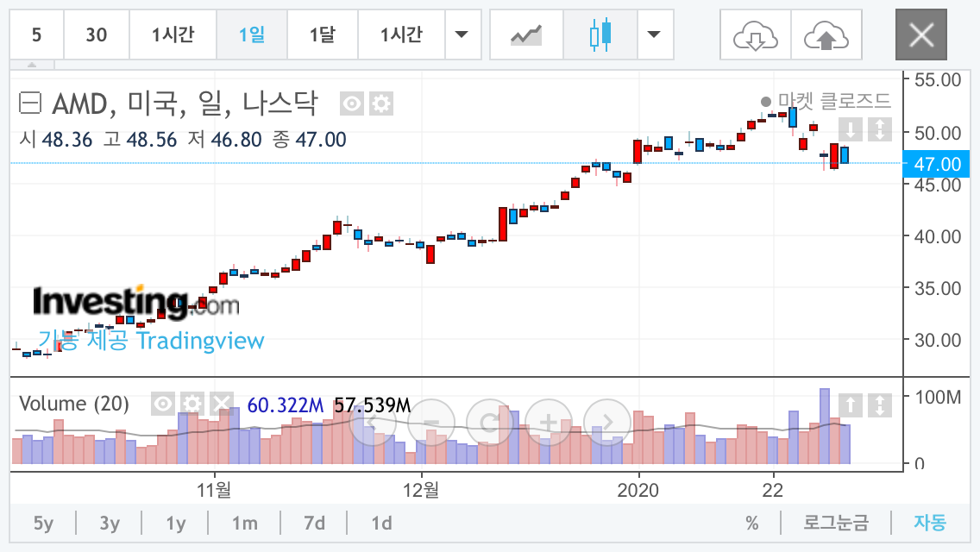Select the 30 minute interval
This screenshot has width=980, height=552.
(x=97, y=34)
